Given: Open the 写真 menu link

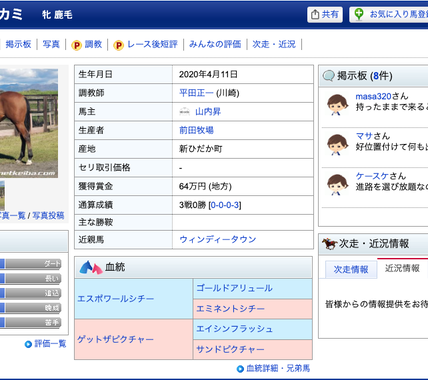Looking at the screenshot, I should pyautogui.click(x=51, y=44).
